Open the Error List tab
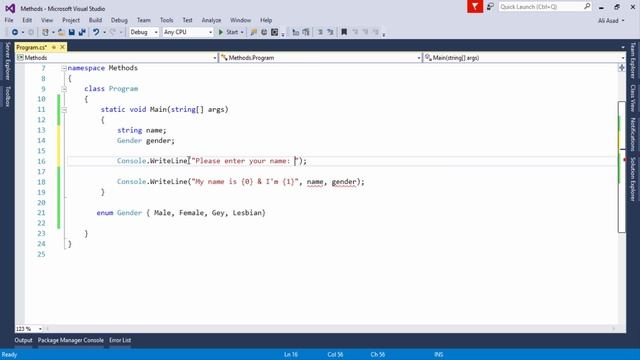This screenshot has height=360, width=640. [x=120, y=340]
